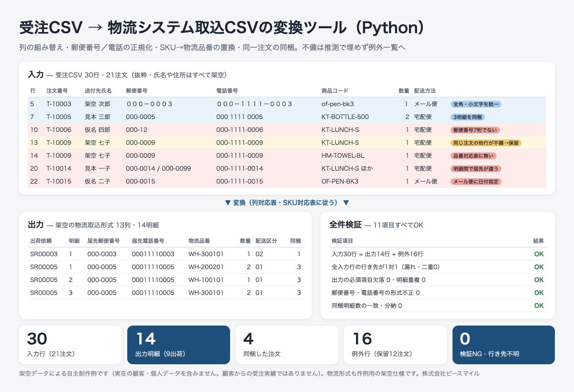
Task: Click the メール便に日付指定 tag
Action: (x=475, y=181)
